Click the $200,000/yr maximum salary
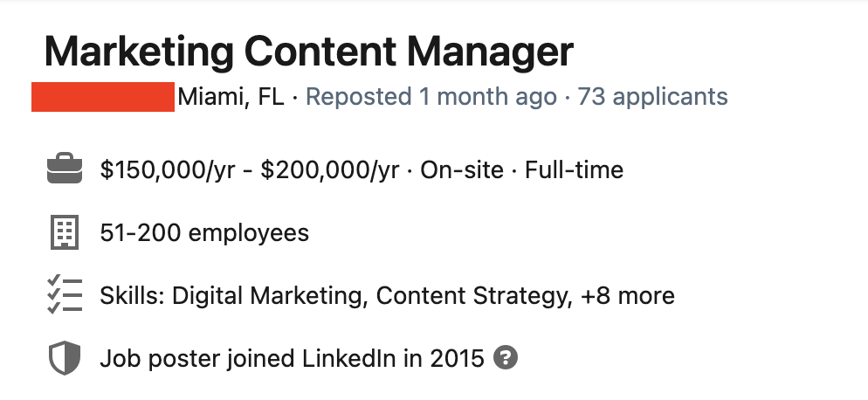The height and width of the screenshot is (400, 868). pos(330,169)
